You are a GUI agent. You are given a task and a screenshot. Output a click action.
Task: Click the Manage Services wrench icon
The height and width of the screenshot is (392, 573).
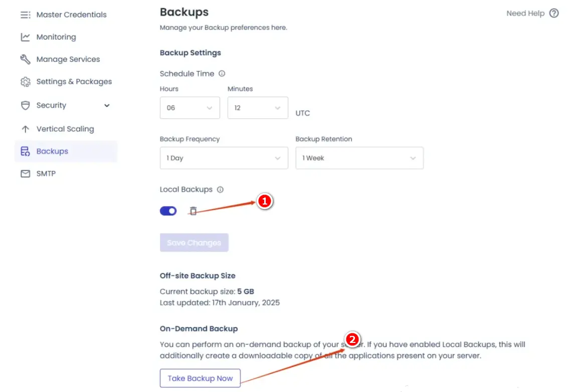[x=25, y=59]
